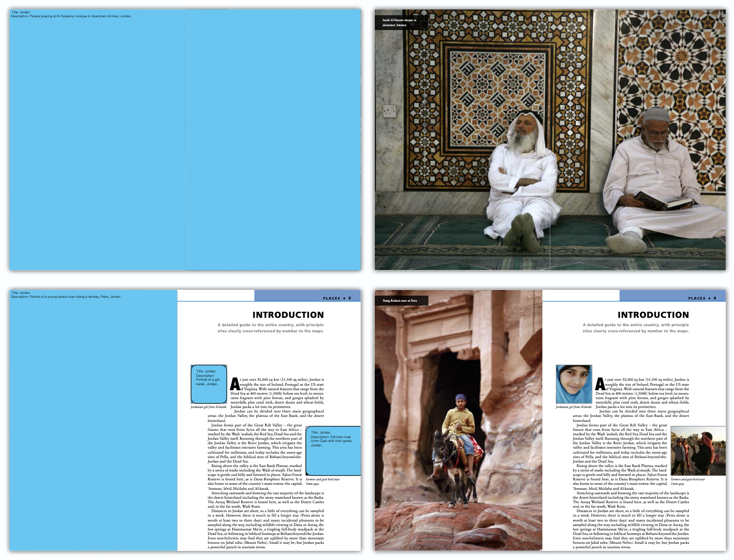734x560 pixels.
Task: Click the small 'Portrait of a girl' blue placeholder
Action: (209, 384)
